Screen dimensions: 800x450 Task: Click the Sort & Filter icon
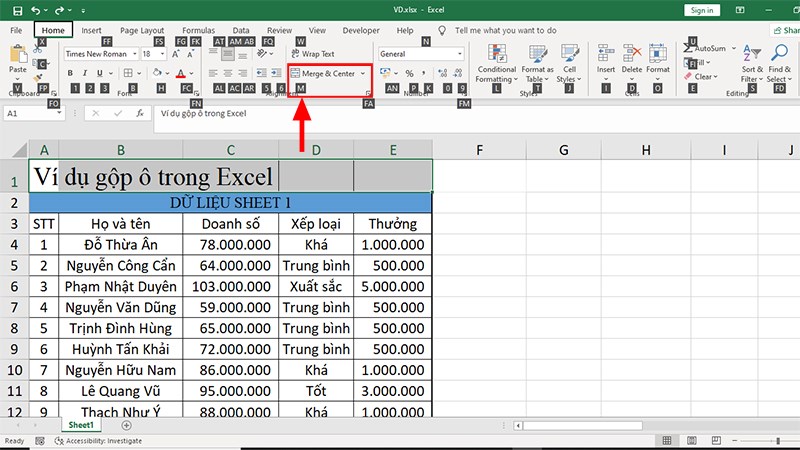752,53
